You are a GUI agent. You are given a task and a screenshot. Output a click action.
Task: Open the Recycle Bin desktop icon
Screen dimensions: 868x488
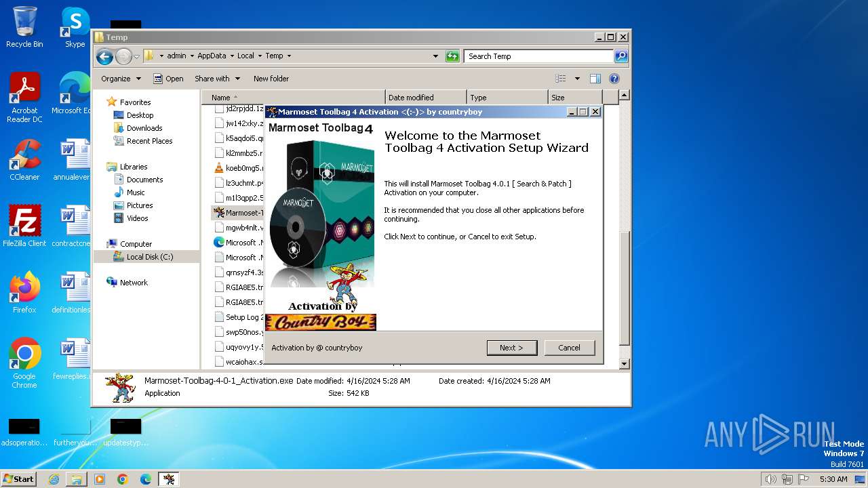(x=24, y=27)
